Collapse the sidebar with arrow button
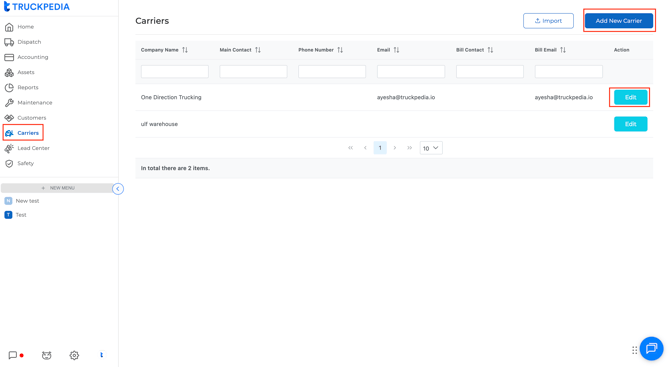The width and height of the screenshot is (670, 367). coord(118,189)
